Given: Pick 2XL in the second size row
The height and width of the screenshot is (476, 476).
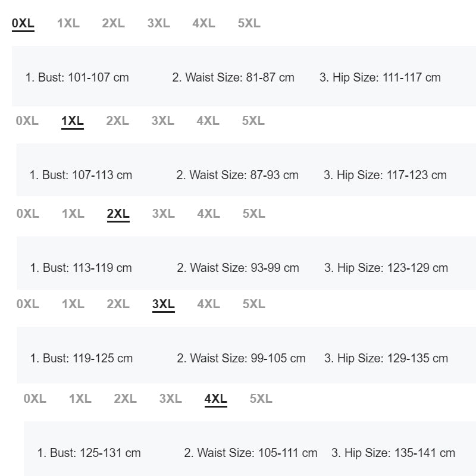Looking at the screenshot, I should coord(117,121).
